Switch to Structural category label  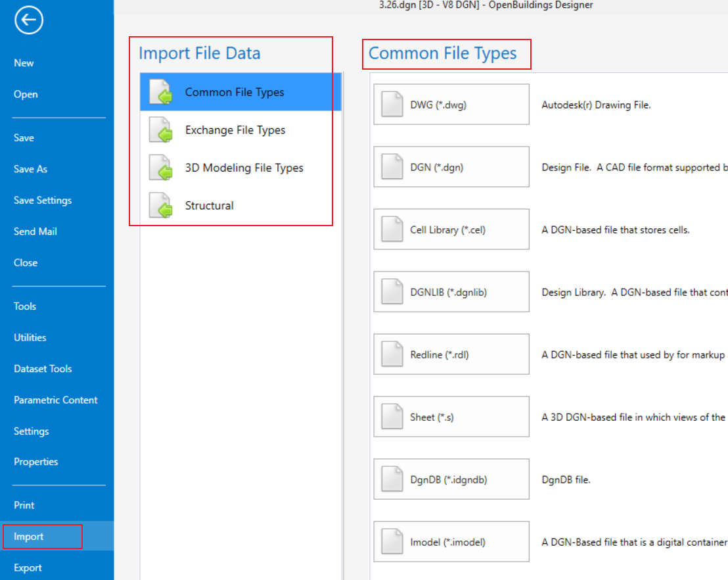(210, 205)
